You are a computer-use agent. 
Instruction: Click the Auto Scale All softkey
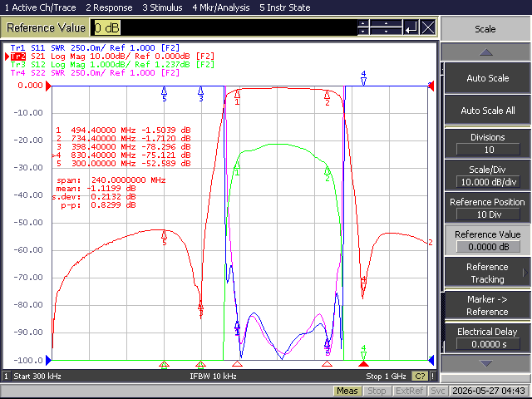pos(488,111)
